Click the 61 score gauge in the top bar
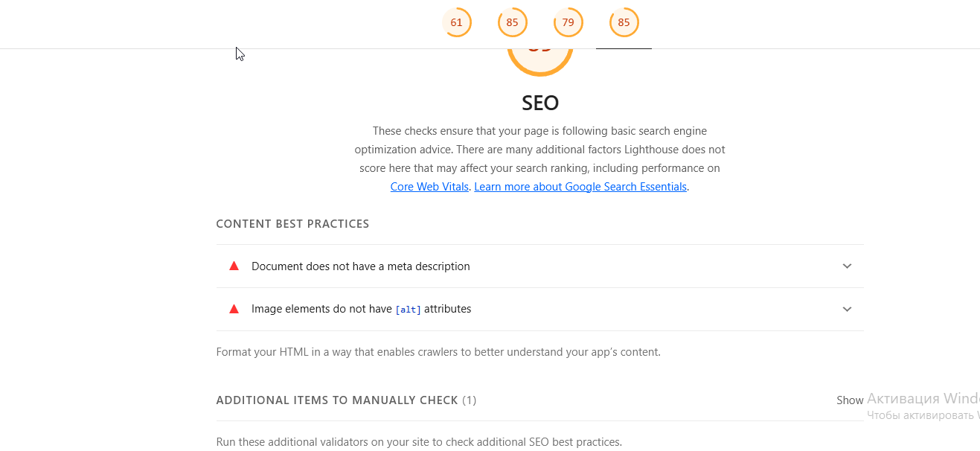Screen dimensions: 980x451 456,22
